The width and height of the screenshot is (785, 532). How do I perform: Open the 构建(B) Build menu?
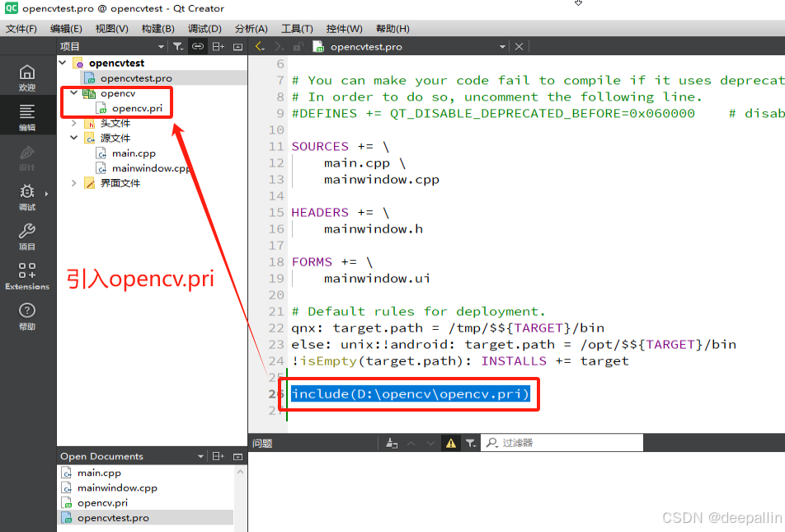pyautogui.click(x=157, y=29)
